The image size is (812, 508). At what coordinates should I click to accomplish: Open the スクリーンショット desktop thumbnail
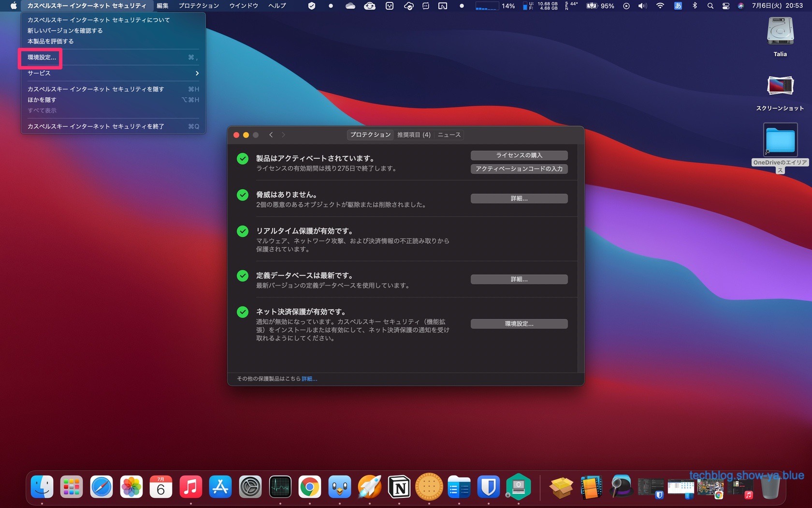(780, 86)
